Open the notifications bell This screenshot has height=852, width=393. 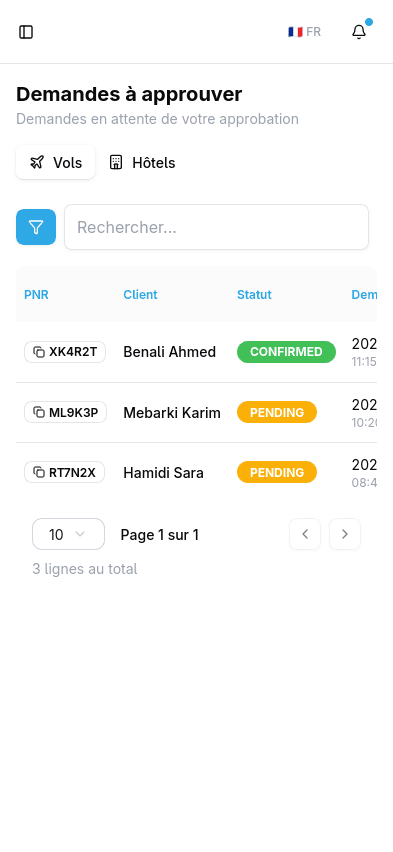(359, 32)
